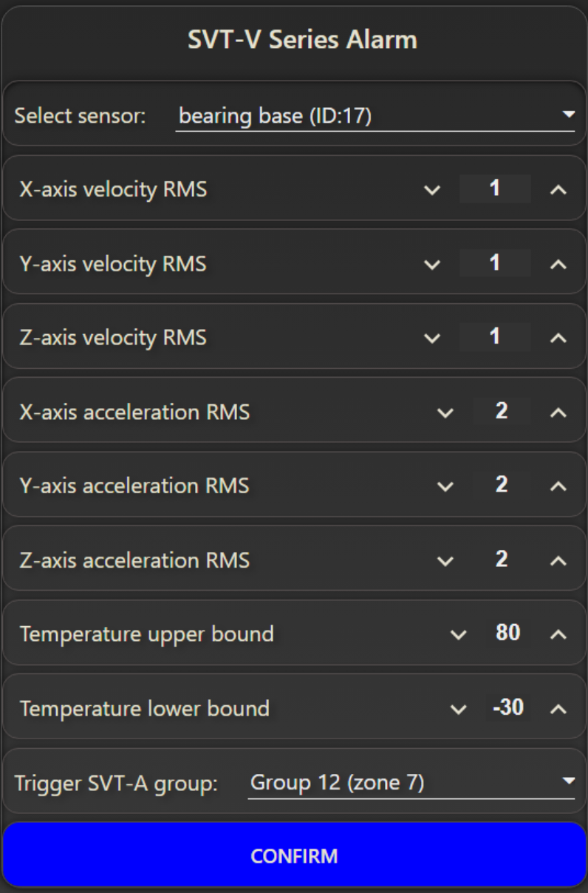This screenshot has height=893, width=588.
Task: Decrease X-axis velocity RMS value
Action: [x=432, y=190]
